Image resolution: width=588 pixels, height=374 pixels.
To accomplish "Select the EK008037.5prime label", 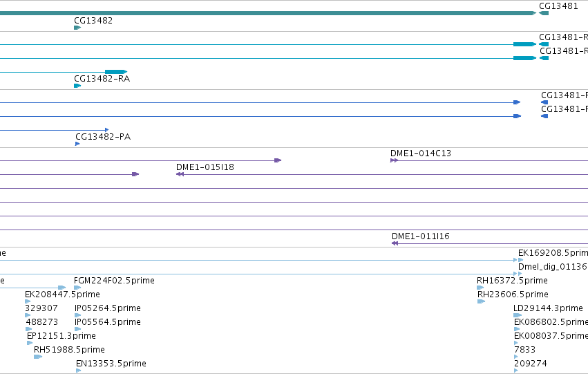I will [x=551, y=336].
